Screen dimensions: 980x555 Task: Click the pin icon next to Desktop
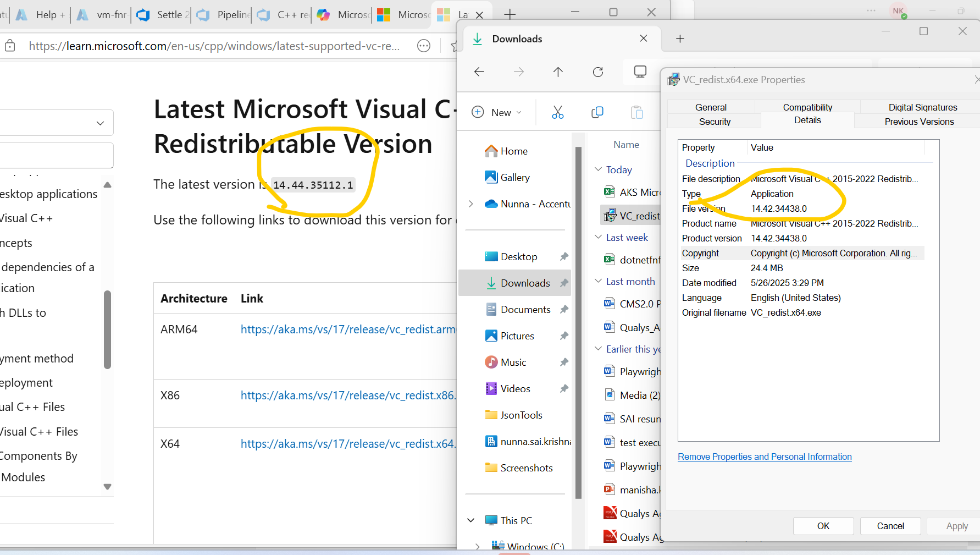click(564, 257)
